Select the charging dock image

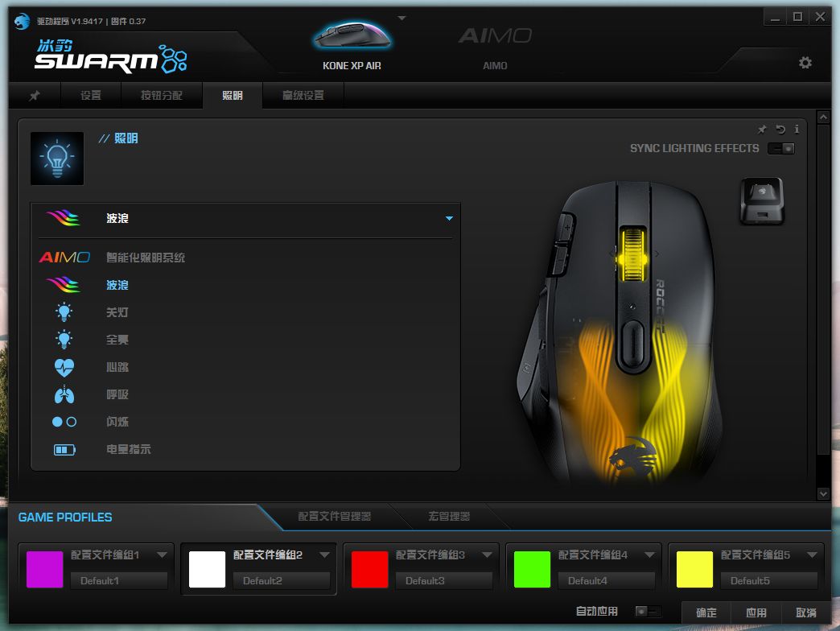tap(761, 201)
